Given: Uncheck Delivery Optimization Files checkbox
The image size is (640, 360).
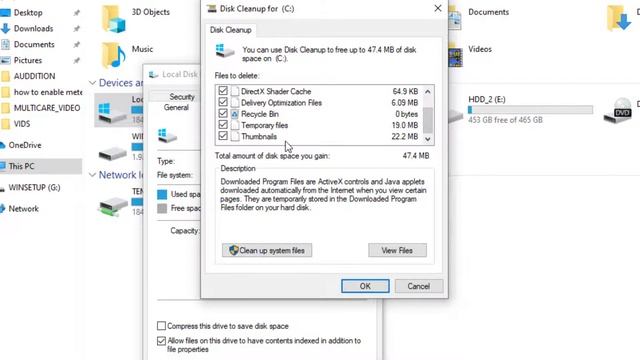Looking at the screenshot, I should [223, 102].
